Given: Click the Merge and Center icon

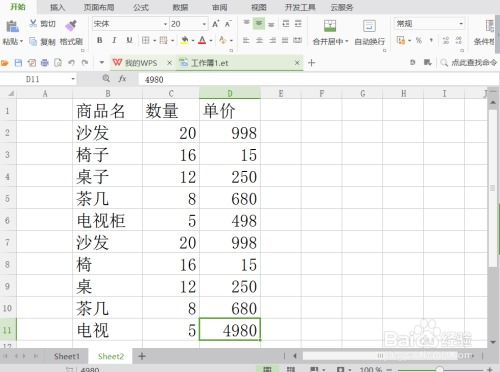Looking at the screenshot, I should (330, 26).
